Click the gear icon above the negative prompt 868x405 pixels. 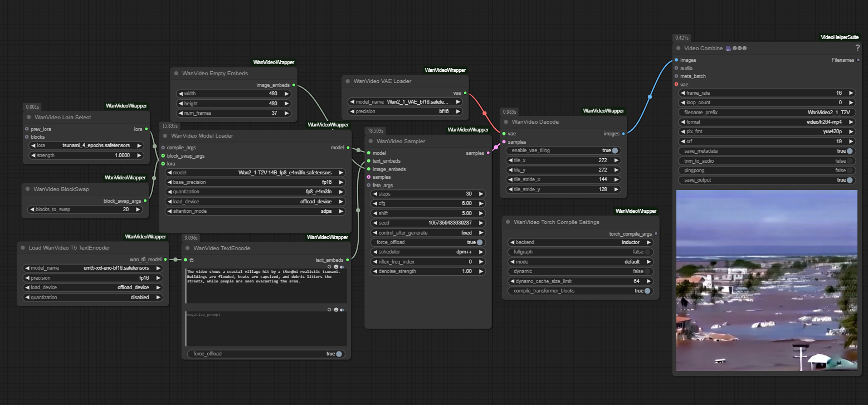335,309
